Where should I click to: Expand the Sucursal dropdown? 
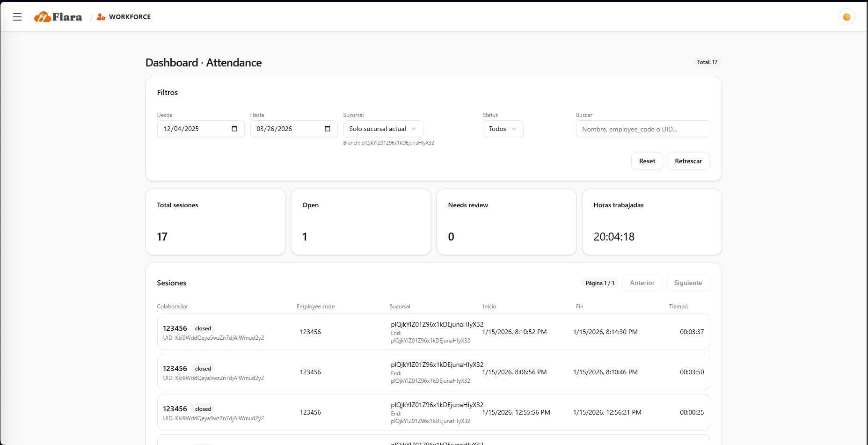tap(383, 129)
